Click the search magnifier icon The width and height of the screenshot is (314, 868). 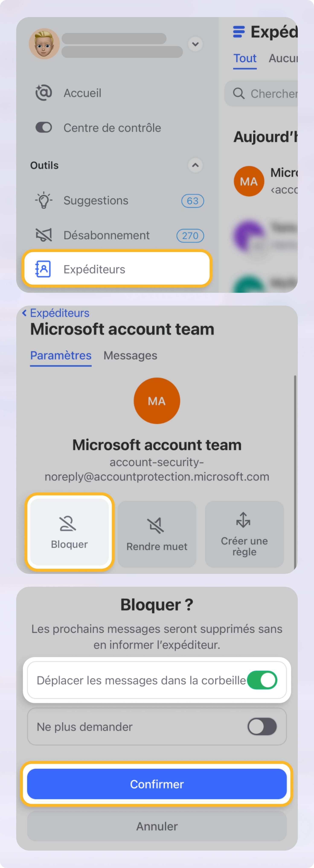pos(239,94)
